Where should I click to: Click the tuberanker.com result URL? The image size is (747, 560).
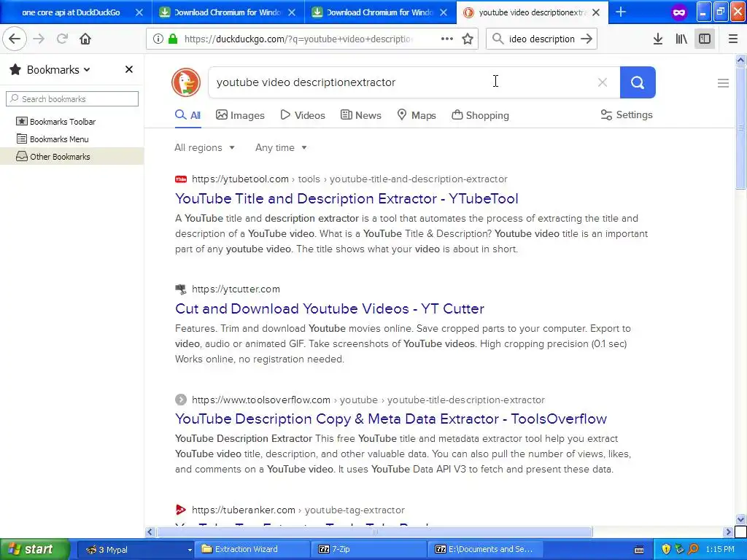(298, 510)
